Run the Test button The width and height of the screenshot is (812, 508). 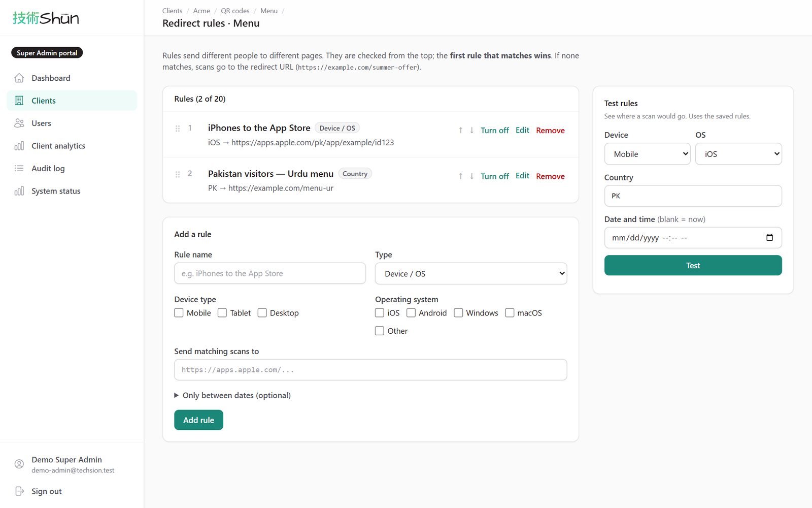[x=693, y=265]
